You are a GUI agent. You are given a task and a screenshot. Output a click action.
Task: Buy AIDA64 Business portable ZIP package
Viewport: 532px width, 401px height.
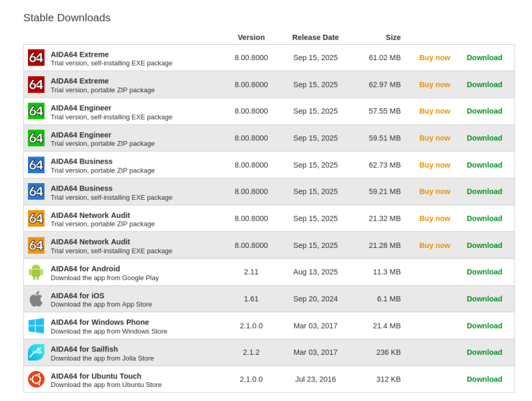(x=435, y=165)
